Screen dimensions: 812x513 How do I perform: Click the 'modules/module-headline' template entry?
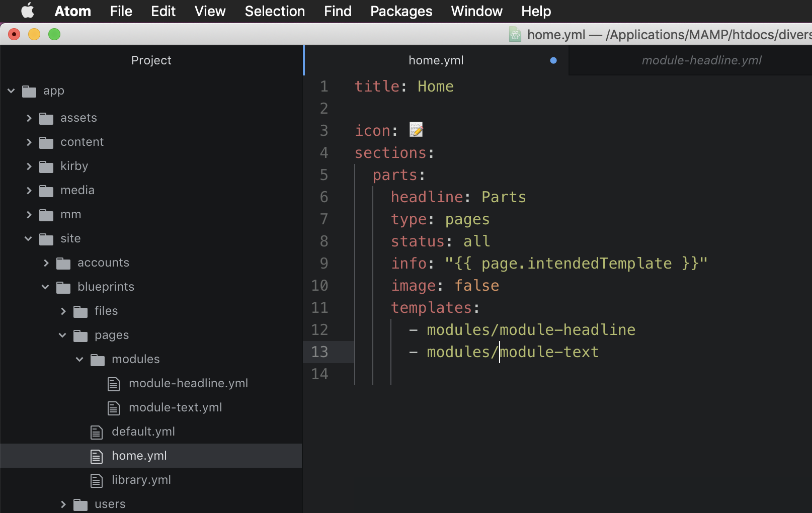[x=531, y=329]
